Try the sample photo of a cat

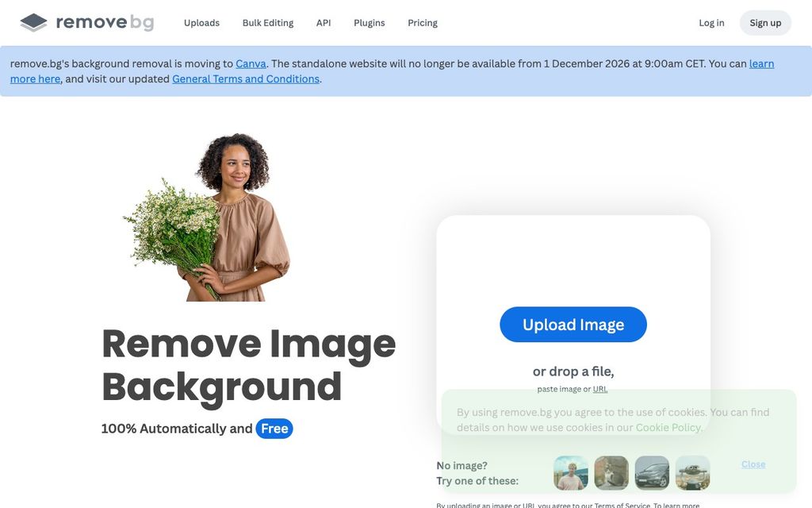[611, 473]
